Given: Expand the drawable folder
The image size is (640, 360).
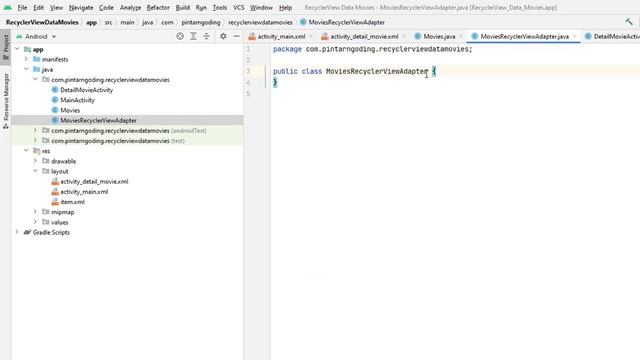Looking at the screenshot, I should pyautogui.click(x=35, y=161).
